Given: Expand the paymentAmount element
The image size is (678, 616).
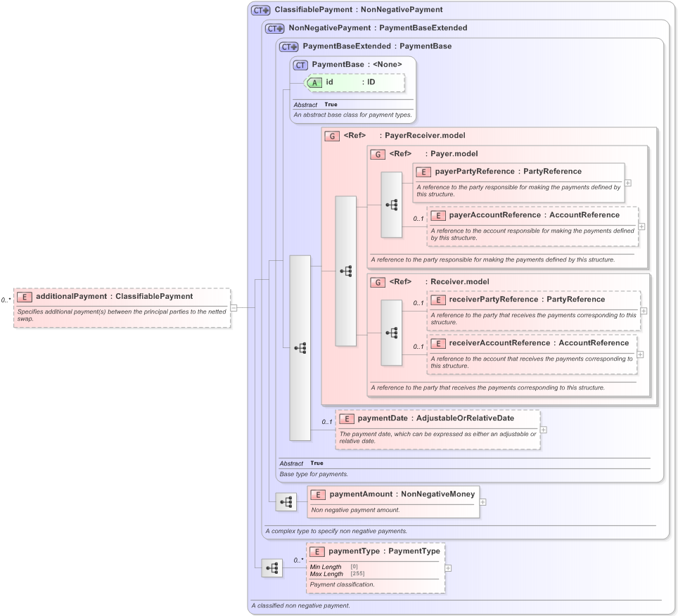Looking at the screenshot, I should click(483, 502).
